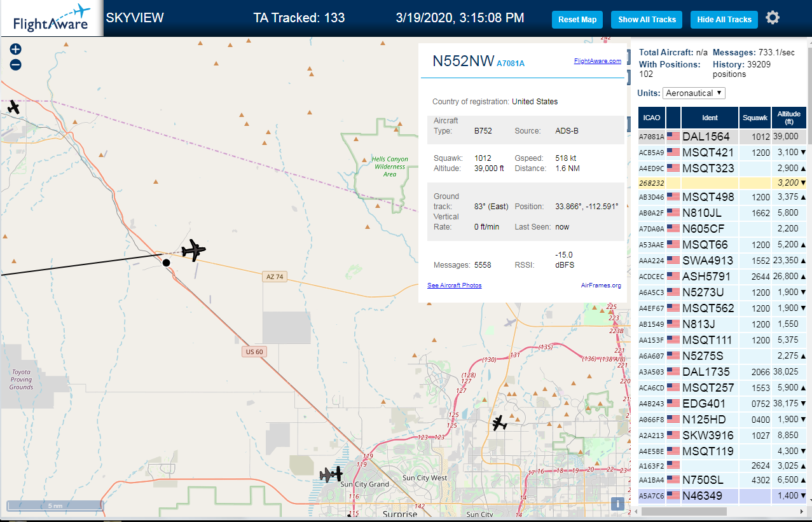The image size is (812, 522).
Task: Click the 5 nm scale bar
Action: coord(55,505)
